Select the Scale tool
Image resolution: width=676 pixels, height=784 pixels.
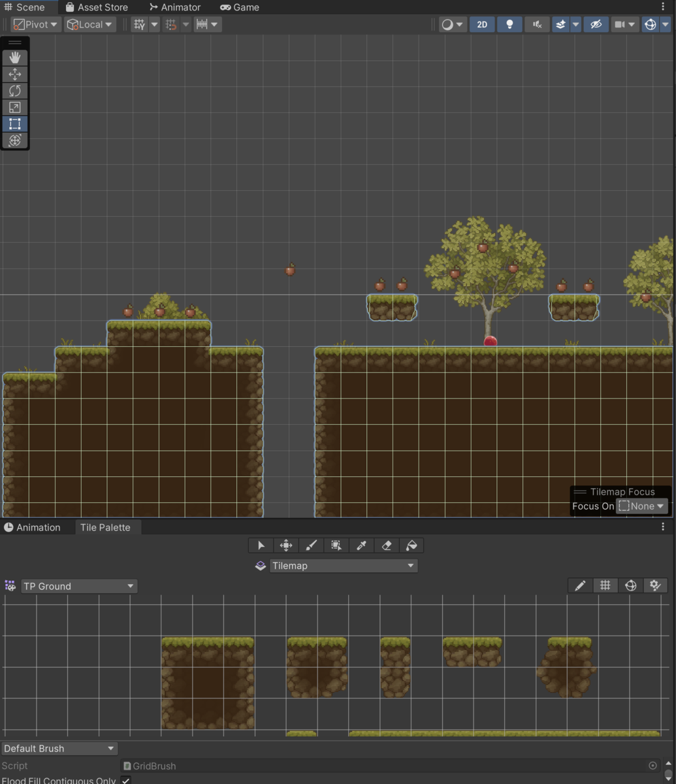(15, 107)
